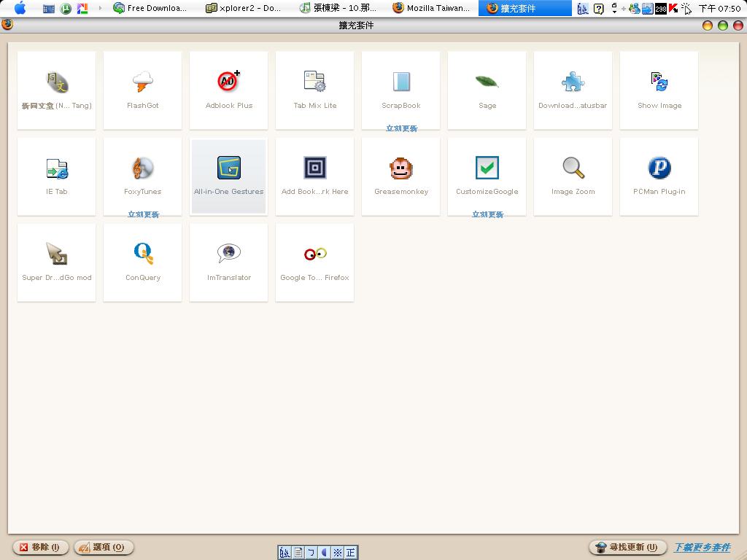Click the Image Zoom name label
Screen dimensions: 747x560
(573, 192)
